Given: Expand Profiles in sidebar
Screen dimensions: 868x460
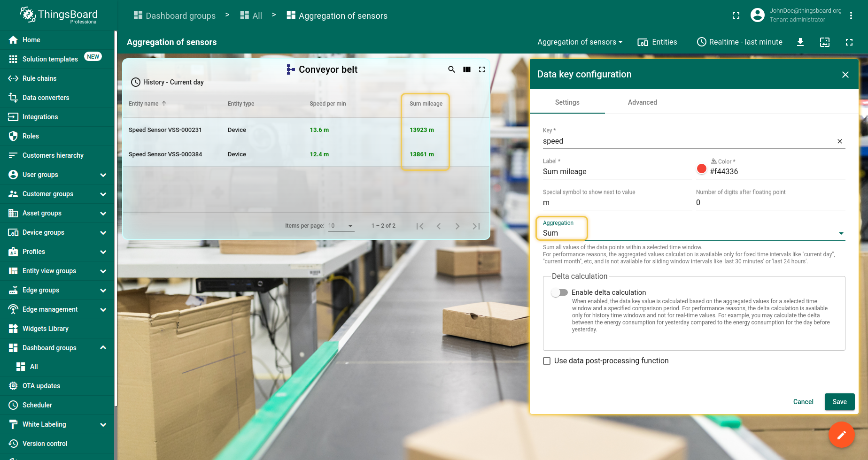Looking at the screenshot, I should click(57, 252).
